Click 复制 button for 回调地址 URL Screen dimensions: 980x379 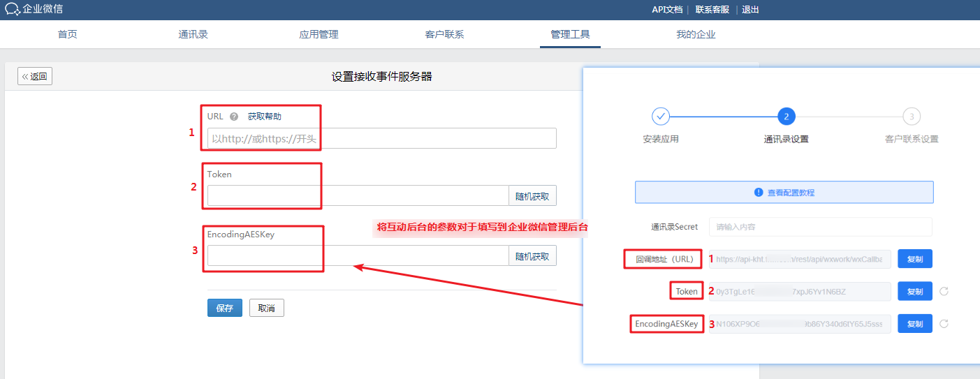point(915,259)
